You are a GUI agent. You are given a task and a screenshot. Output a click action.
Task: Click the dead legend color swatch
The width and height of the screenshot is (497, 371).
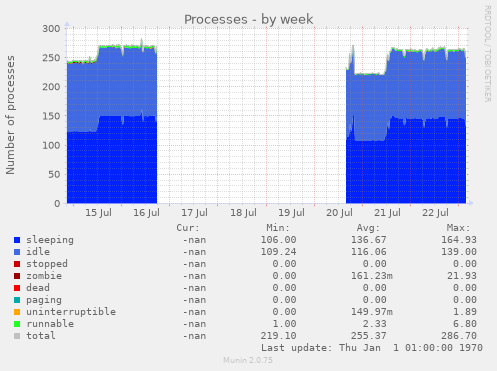click(17, 288)
